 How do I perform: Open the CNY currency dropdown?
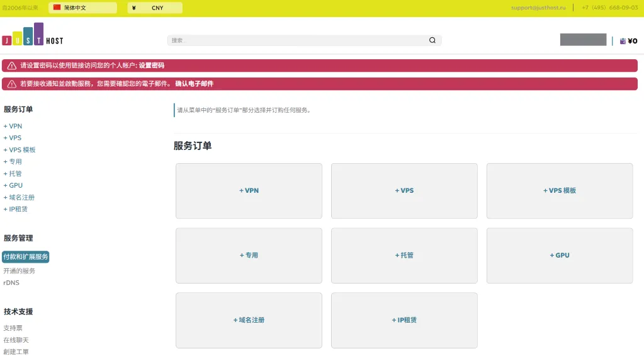coord(155,8)
